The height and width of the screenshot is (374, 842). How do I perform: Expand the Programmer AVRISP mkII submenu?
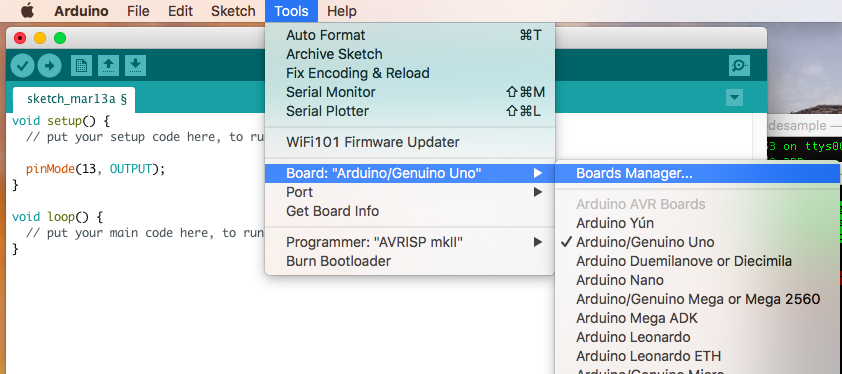click(x=410, y=242)
